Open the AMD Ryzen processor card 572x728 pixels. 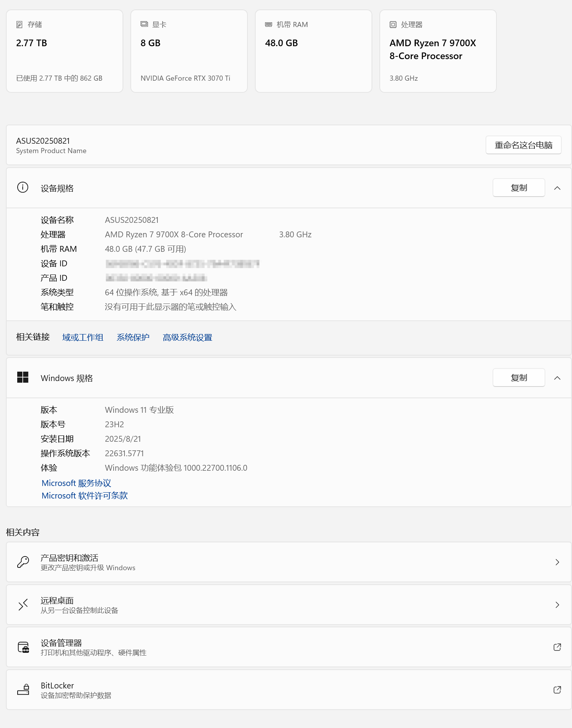pyautogui.click(x=438, y=51)
